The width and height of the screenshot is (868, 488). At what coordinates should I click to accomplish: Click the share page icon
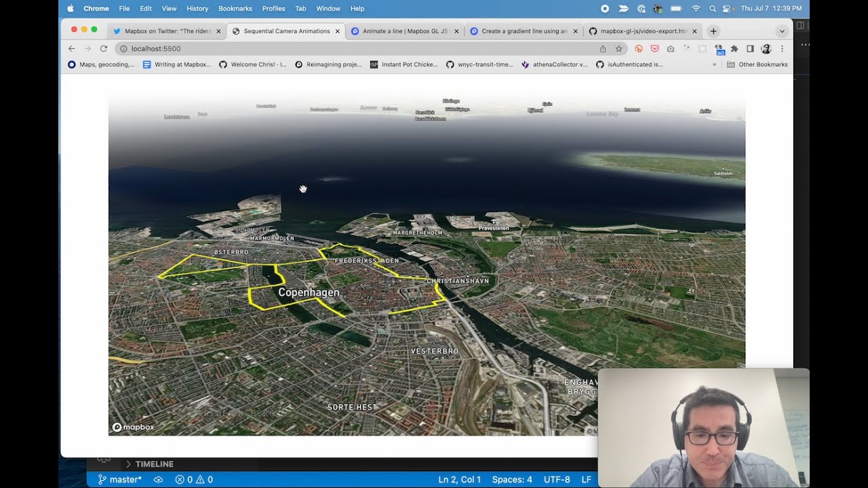click(x=603, y=49)
